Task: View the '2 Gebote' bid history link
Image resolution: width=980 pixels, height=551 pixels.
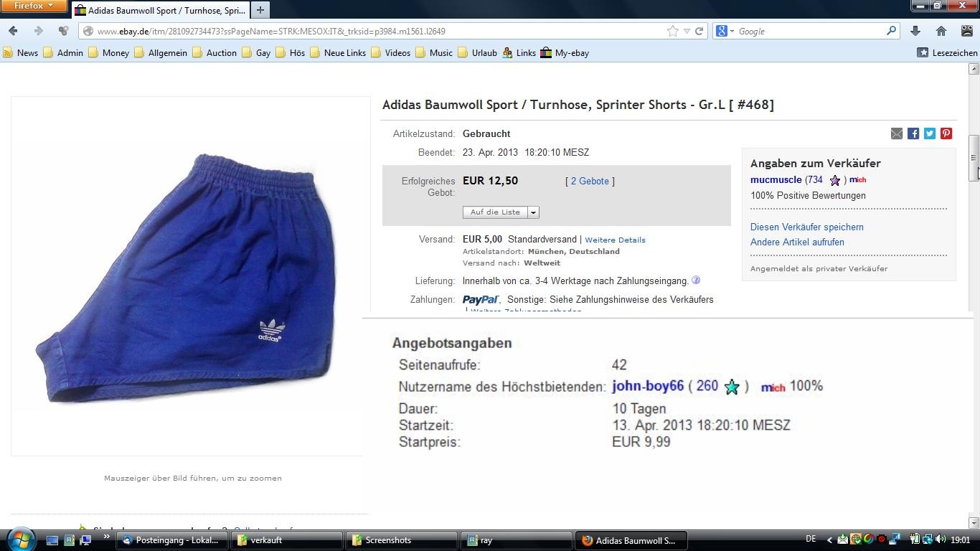Action: pos(590,181)
